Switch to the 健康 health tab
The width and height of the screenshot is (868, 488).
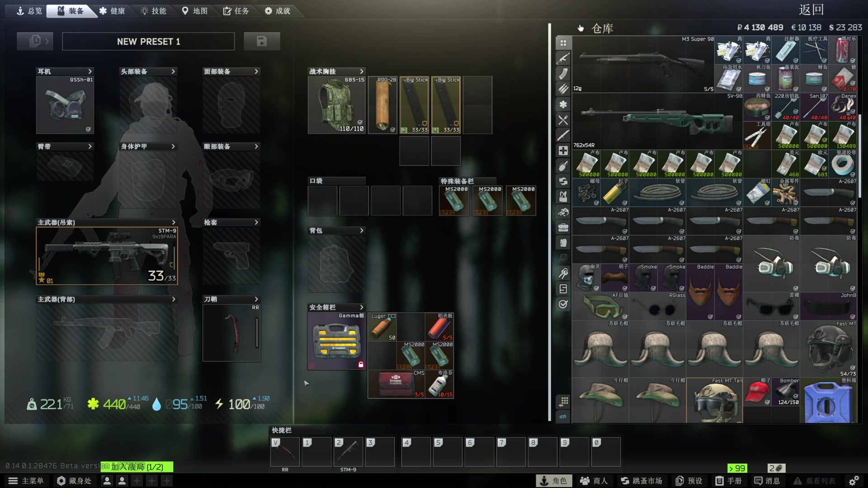(x=112, y=11)
